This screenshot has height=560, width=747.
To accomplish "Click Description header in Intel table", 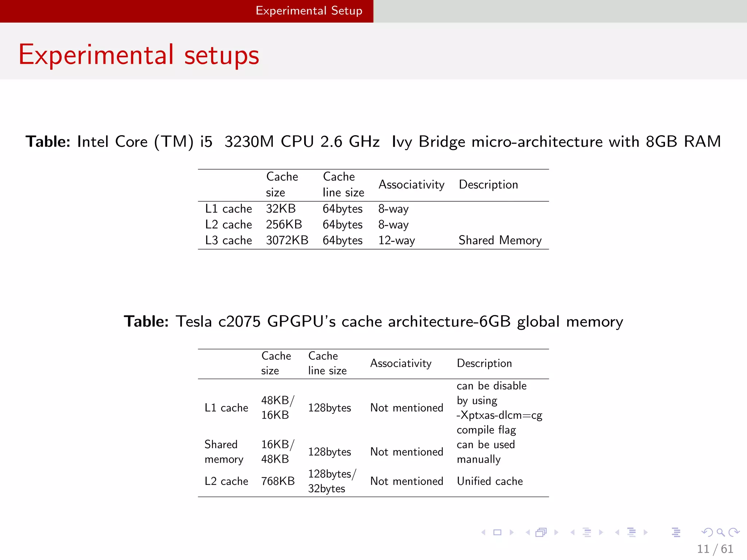I will coord(488,184).
